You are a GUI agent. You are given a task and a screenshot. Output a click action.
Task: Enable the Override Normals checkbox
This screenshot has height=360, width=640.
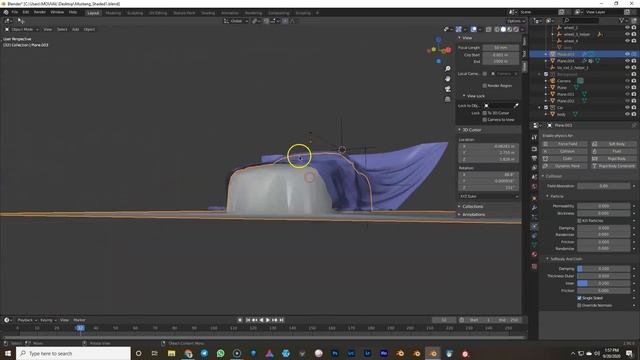click(579, 305)
